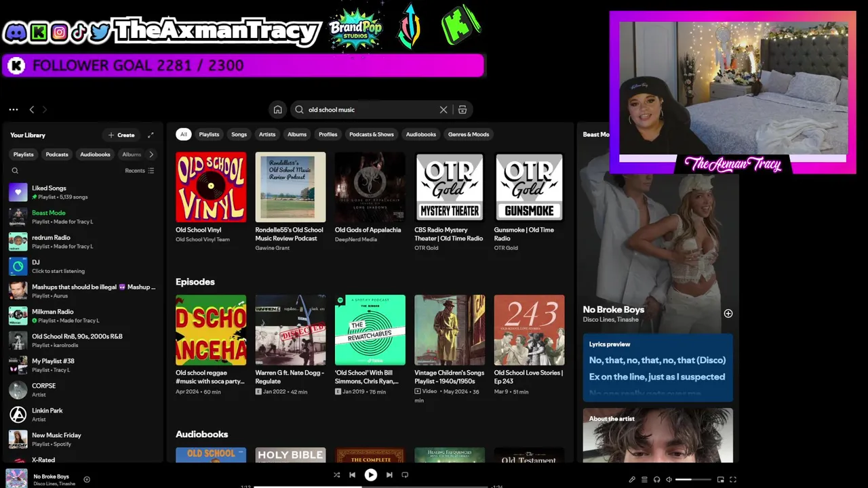Open redrum Radio playlist
This screenshot has width=868, height=488.
coord(82,242)
